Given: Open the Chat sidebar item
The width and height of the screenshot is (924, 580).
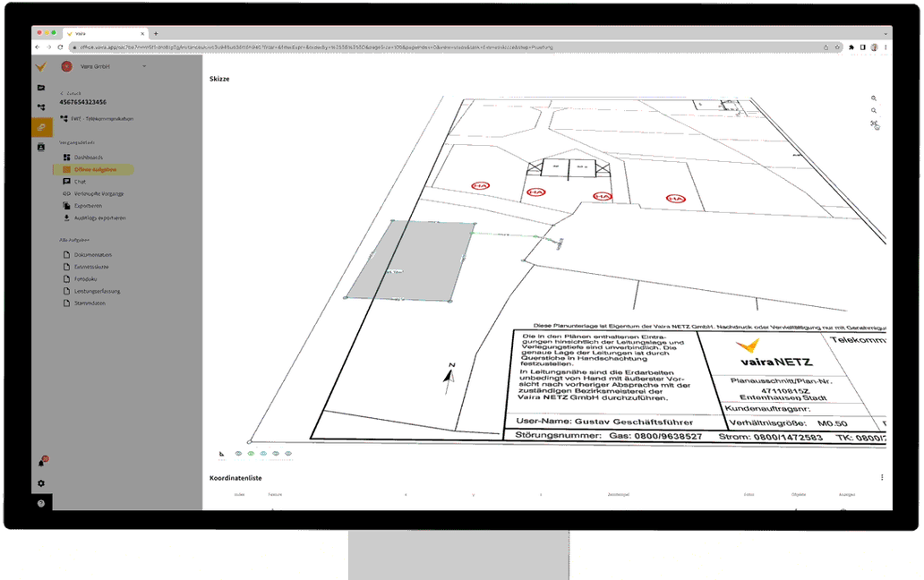Looking at the screenshot, I should (80, 182).
